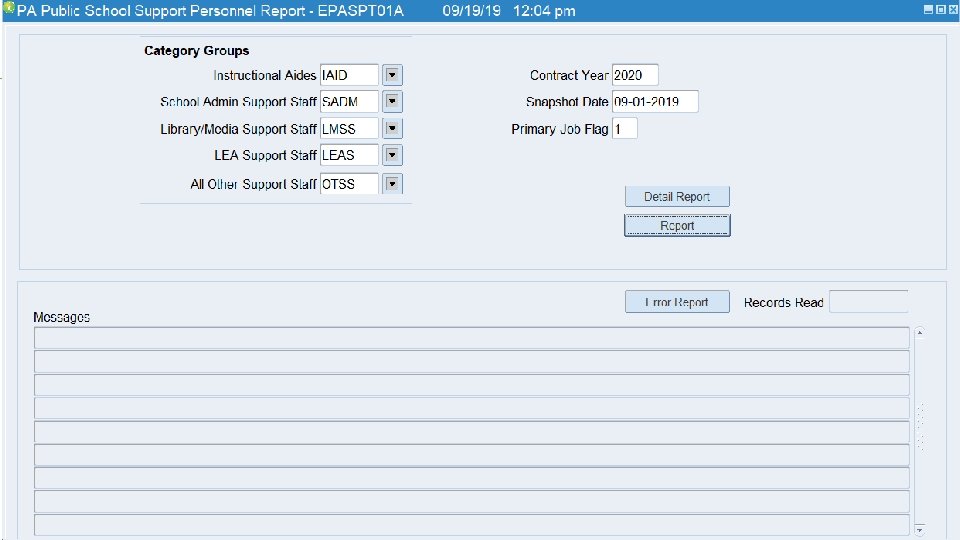Click the Instructional Aides IAID field
Image resolution: width=960 pixels, height=540 pixels.
349,75
